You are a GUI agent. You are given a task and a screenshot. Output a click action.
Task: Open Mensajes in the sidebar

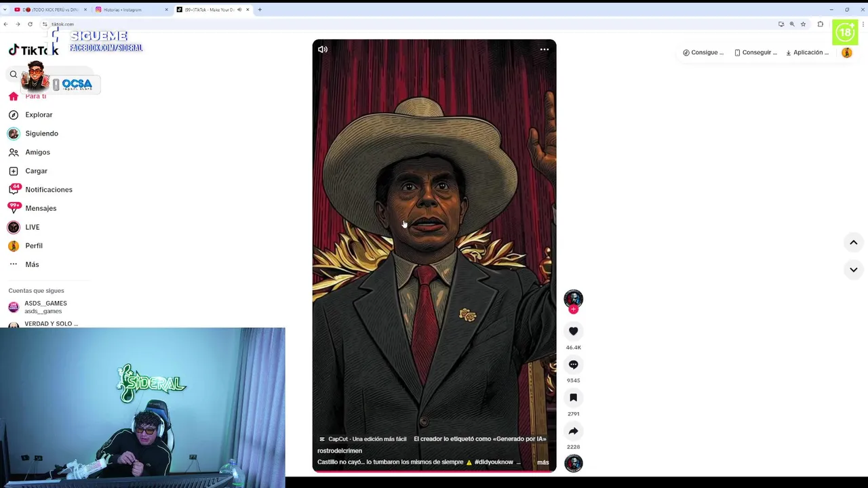pos(41,208)
